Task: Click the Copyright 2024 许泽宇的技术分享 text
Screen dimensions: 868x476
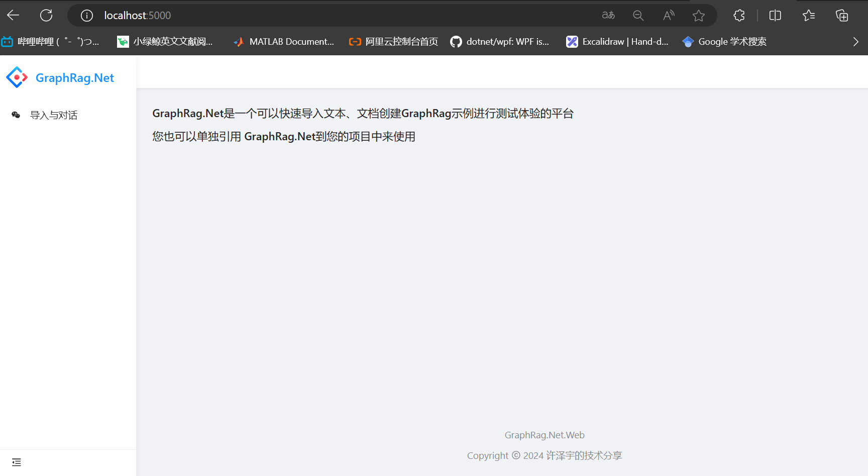Action: [545, 456]
